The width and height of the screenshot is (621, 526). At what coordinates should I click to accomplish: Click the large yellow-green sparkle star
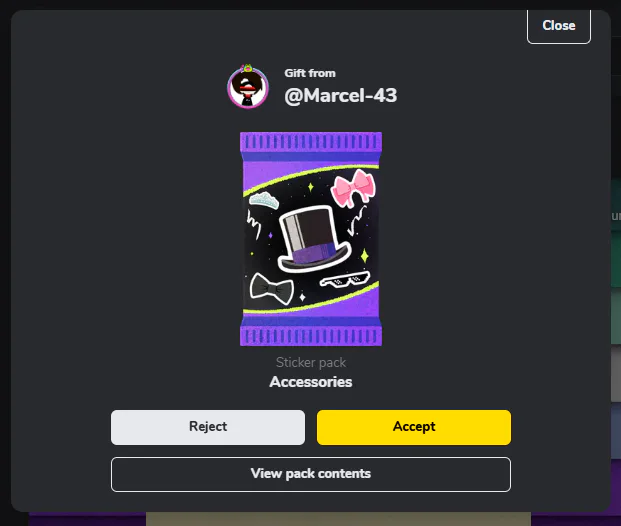pyautogui.click(x=365, y=256)
